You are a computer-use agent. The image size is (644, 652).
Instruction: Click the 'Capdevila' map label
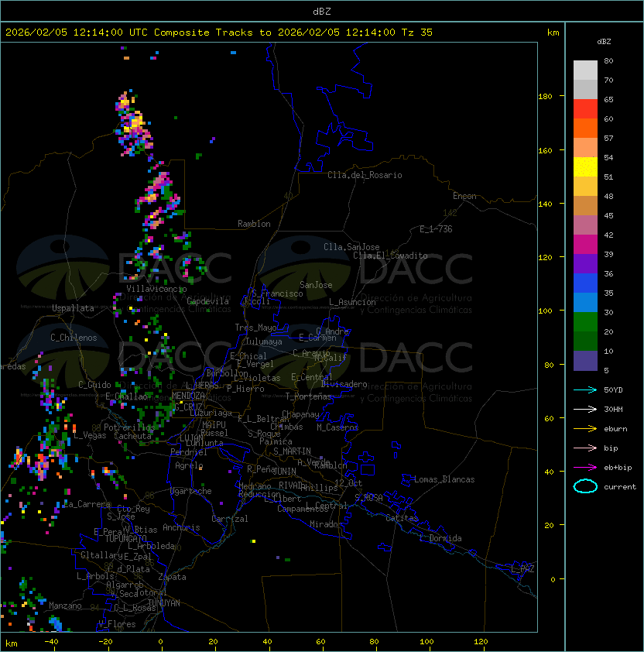(207, 301)
